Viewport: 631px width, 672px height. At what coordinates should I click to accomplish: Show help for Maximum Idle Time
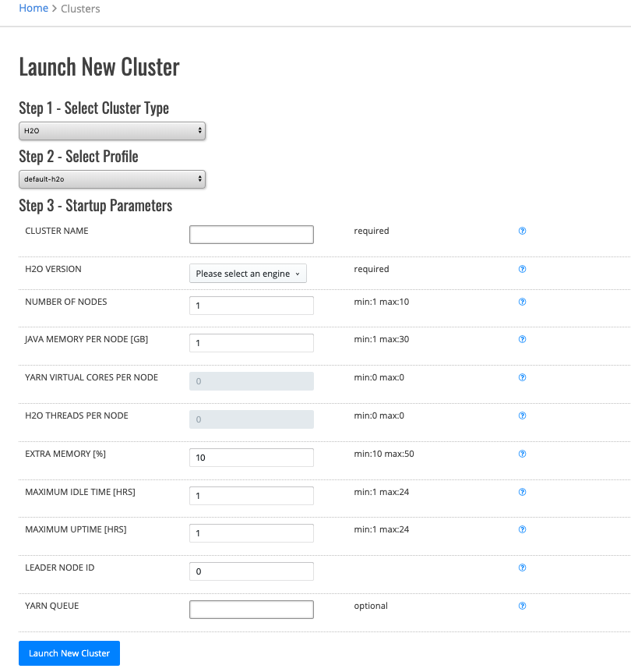522,492
